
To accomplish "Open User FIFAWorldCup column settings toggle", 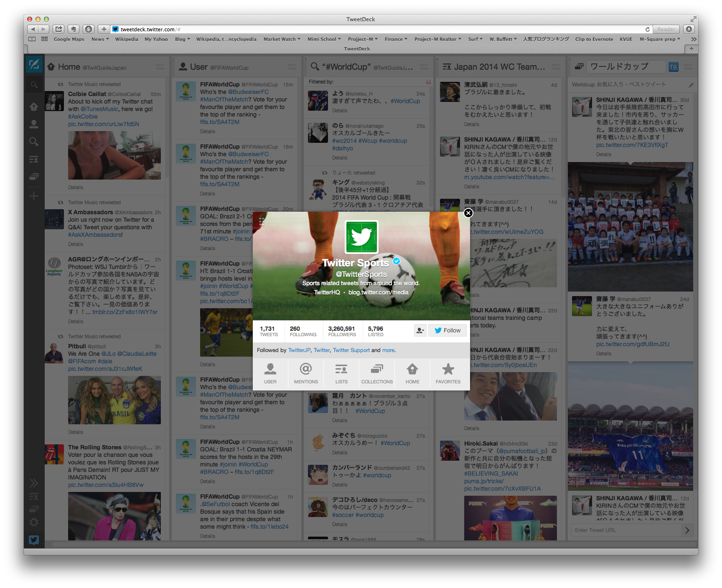I will pos(292,67).
